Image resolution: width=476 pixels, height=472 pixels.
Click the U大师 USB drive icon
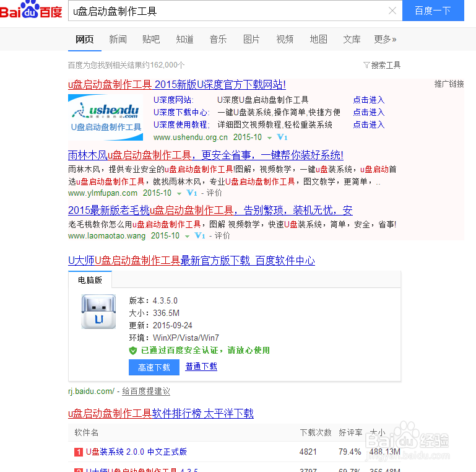pyautogui.click(x=98, y=312)
